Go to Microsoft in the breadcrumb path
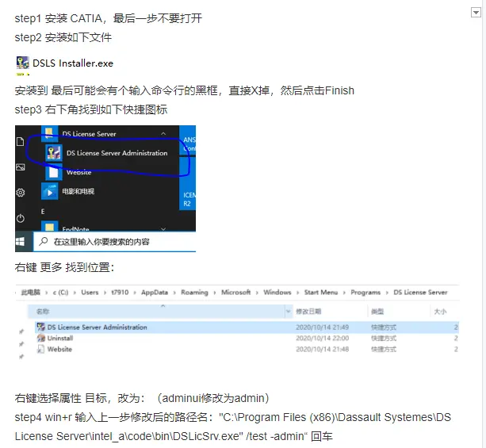Screen dimensions: 486x448 click(236, 293)
